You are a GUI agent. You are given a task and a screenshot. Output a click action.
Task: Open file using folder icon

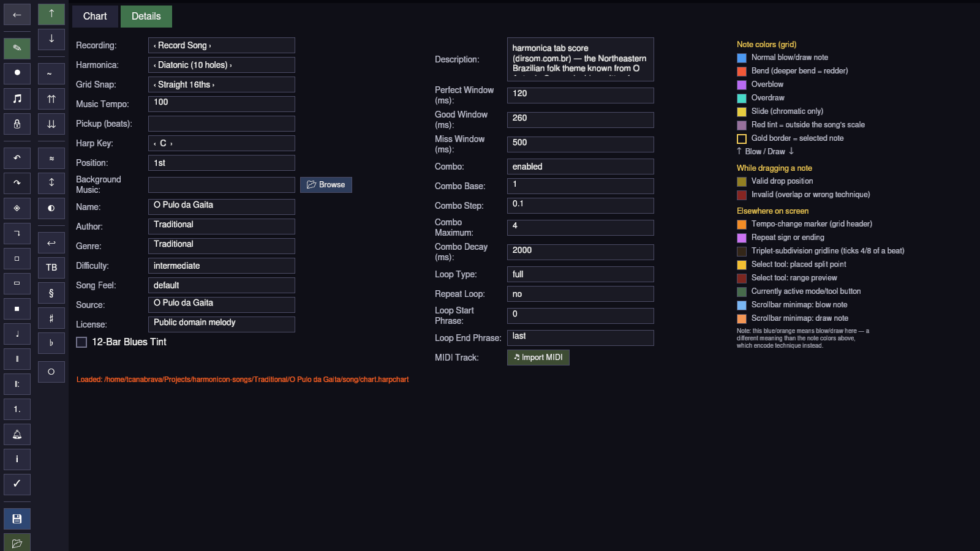17,543
